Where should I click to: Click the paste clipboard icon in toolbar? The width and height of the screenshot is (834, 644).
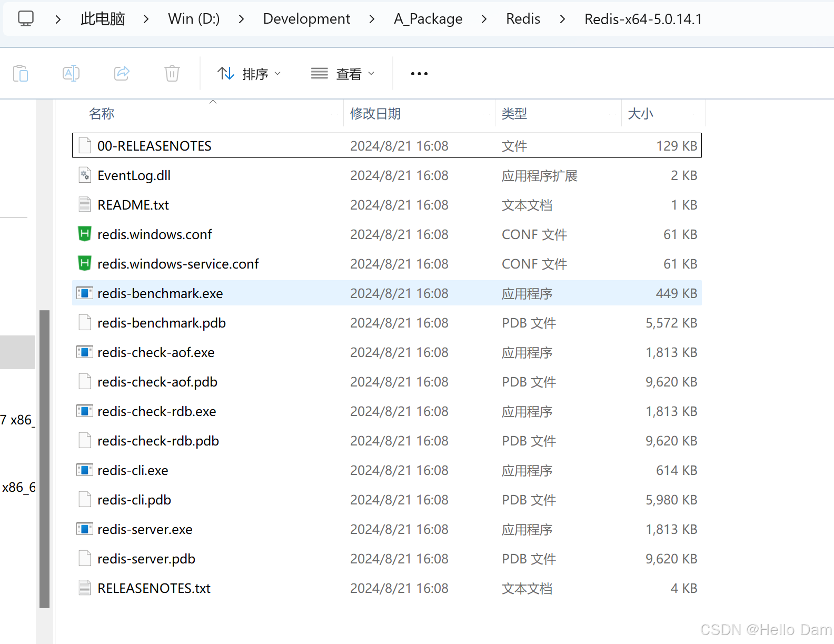21,73
